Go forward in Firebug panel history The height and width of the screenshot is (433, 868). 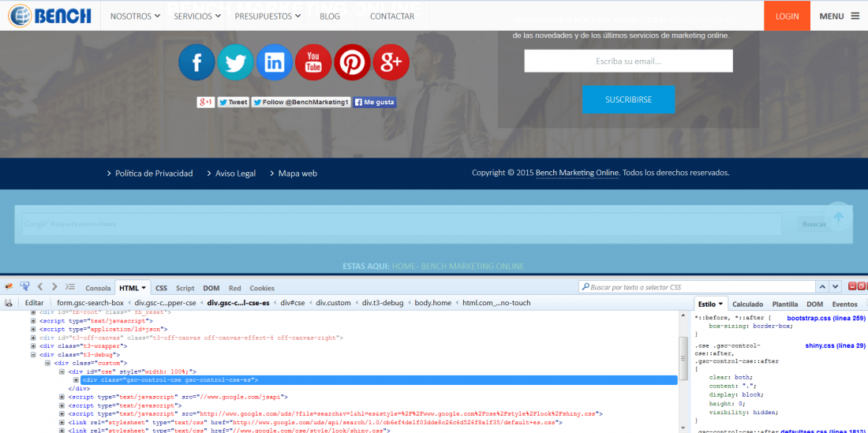coord(54,286)
